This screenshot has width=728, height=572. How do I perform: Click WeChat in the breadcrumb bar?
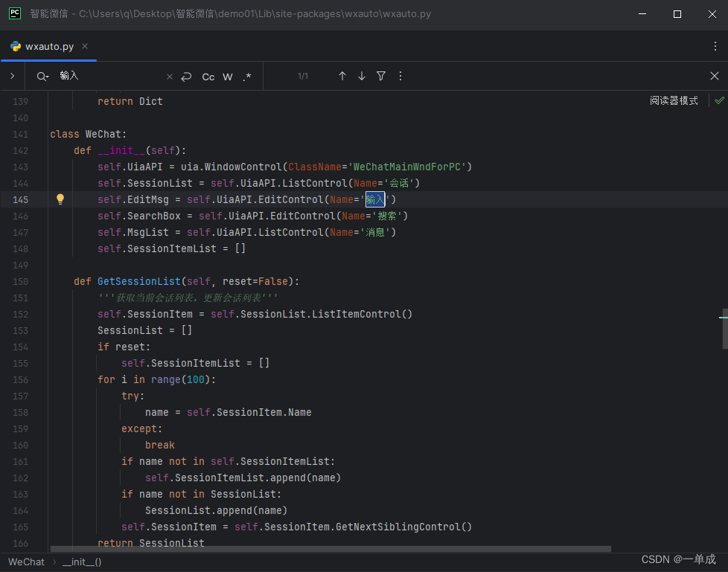click(25, 562)
